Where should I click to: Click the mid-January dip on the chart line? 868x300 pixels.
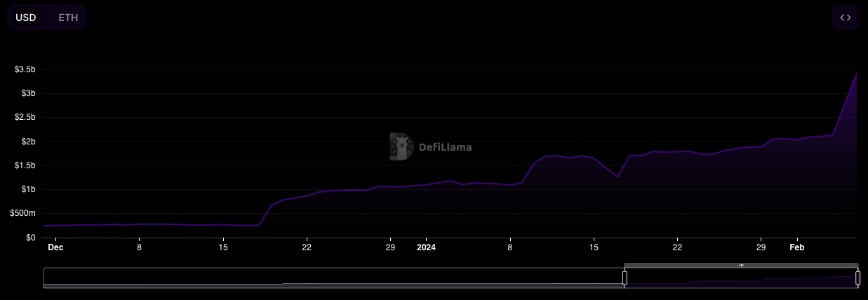point(617,177)
